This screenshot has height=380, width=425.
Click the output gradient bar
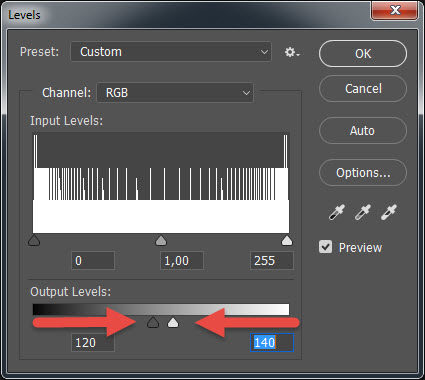click(x=161, y=309)
